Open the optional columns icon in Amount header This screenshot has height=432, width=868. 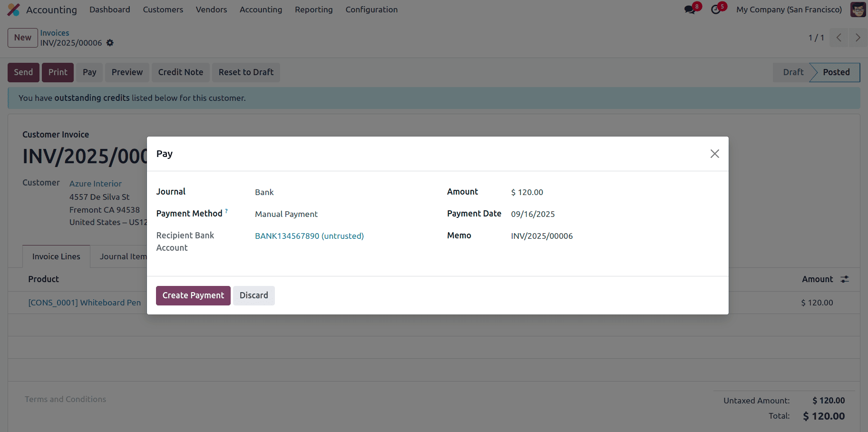[x=845, y=279]
